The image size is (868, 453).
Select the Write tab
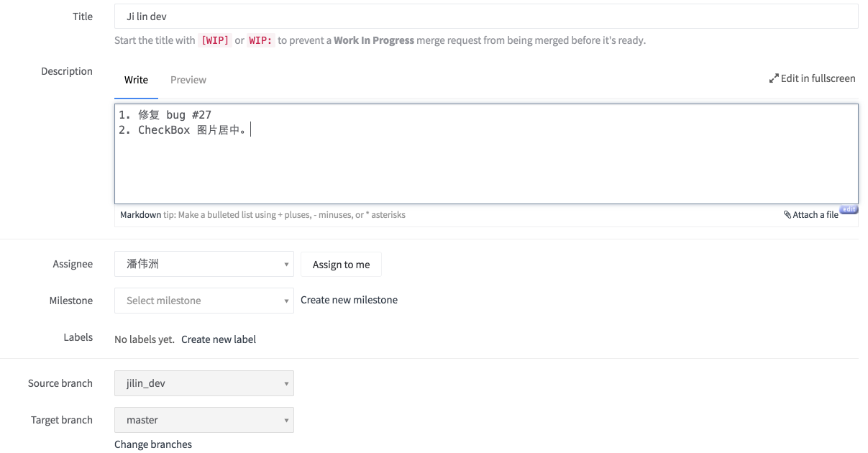pos(136,80)
